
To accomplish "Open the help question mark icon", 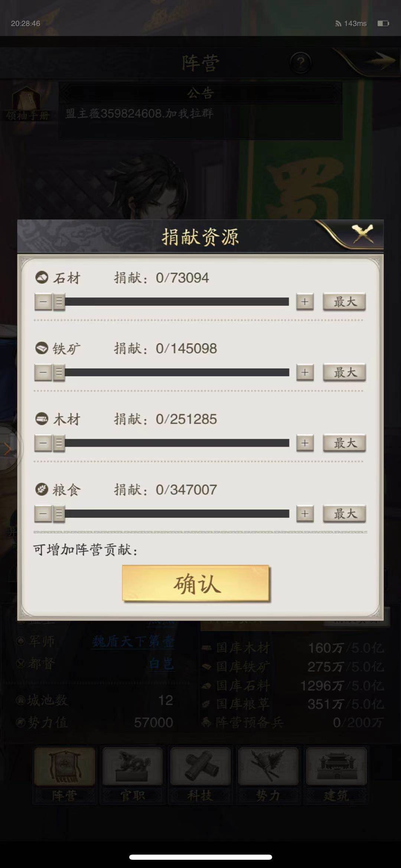I will 300,62.
